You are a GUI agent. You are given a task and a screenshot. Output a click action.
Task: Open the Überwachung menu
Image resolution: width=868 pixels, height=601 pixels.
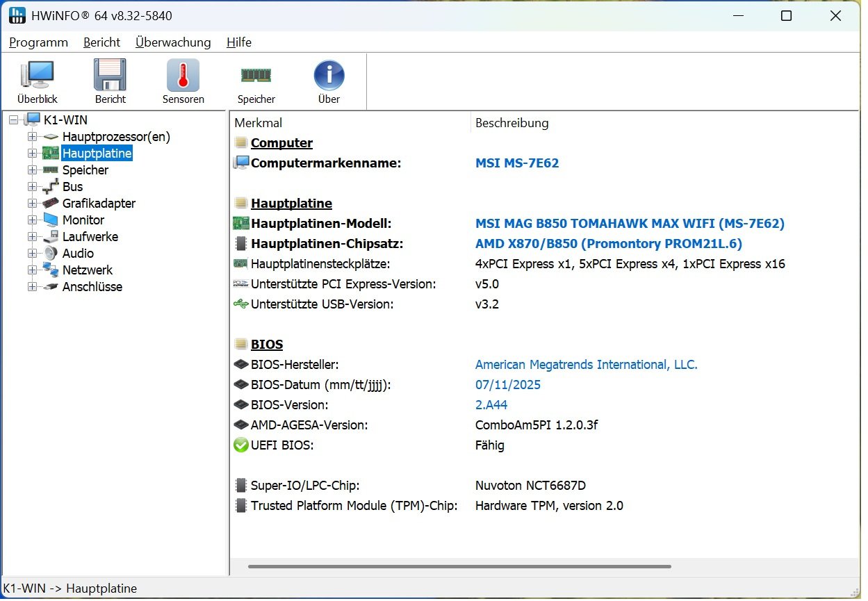point(173,42)
